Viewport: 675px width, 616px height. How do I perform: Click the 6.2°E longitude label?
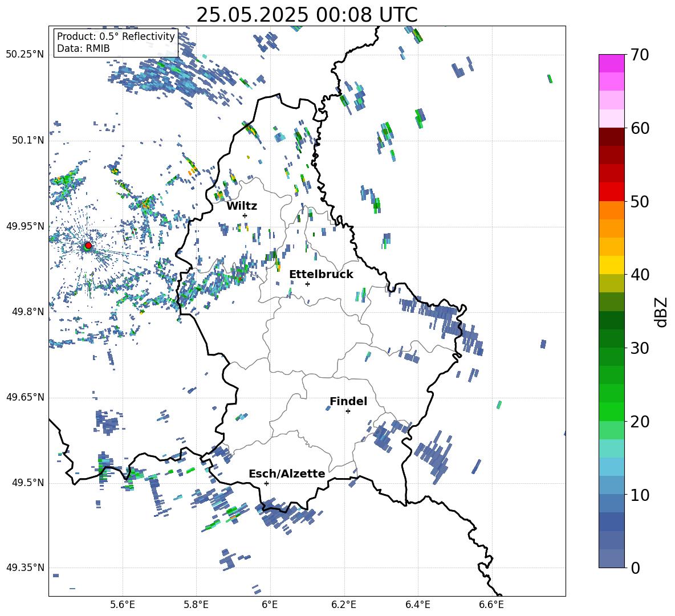[x=344, y=605]
